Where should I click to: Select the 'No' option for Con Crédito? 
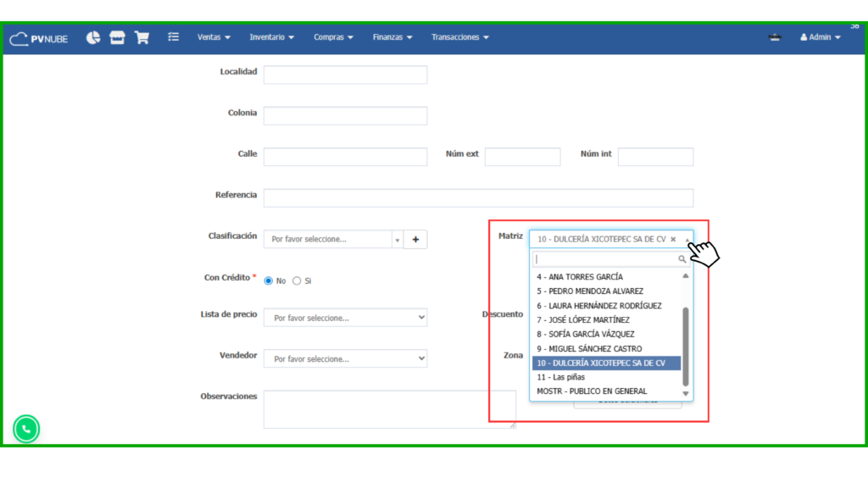tap(269, 280)
